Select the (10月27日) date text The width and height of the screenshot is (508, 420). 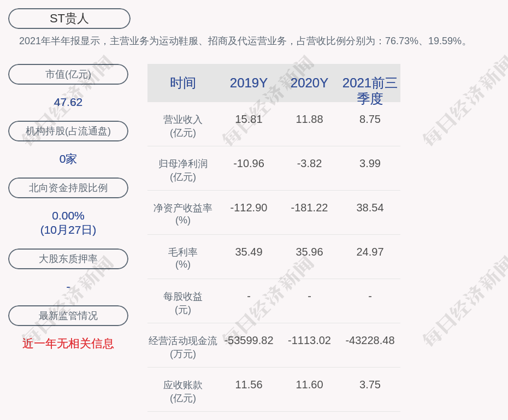(68, 230)
